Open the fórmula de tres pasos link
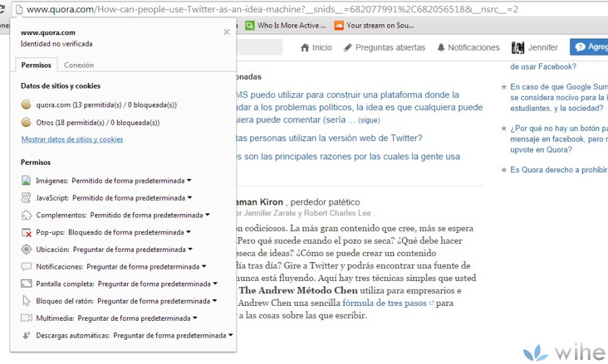 pyautogui.click(x=384, y=303)
